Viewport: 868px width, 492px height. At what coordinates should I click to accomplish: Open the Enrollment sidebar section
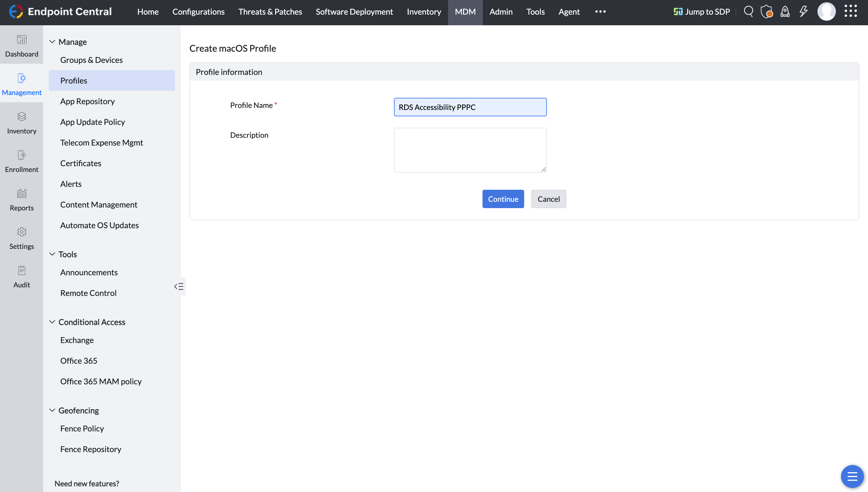[22, 161]
